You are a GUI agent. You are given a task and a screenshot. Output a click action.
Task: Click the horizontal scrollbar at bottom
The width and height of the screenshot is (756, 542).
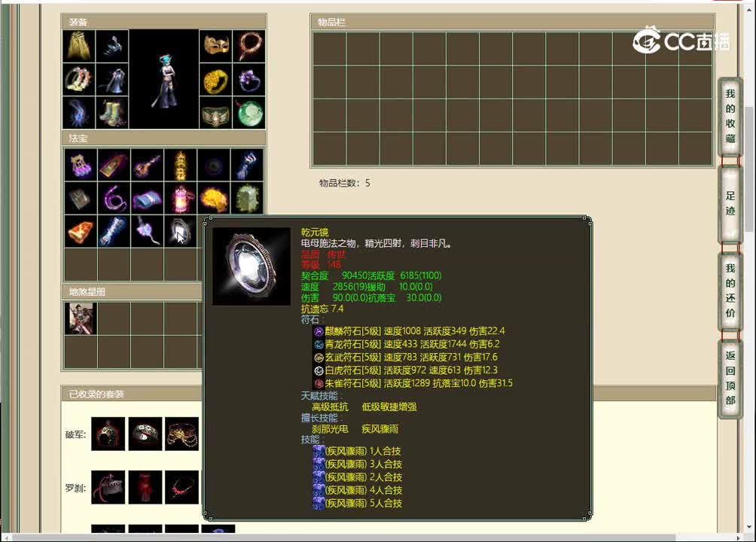coord(343,537)
